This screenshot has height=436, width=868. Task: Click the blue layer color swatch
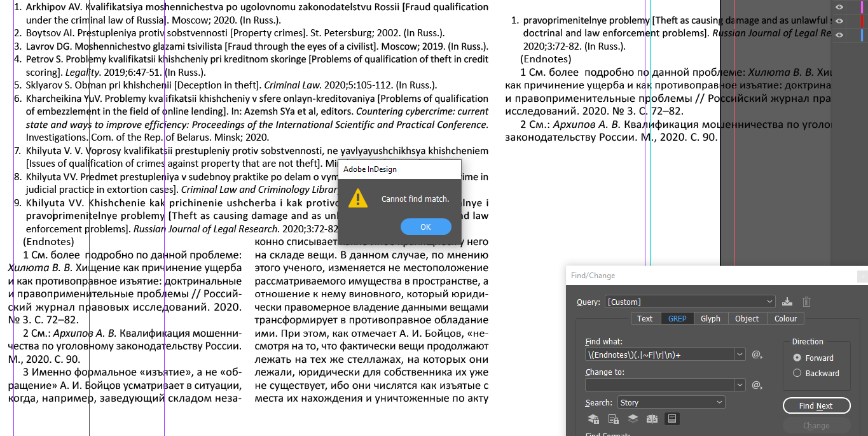click(x=862, y=35)
